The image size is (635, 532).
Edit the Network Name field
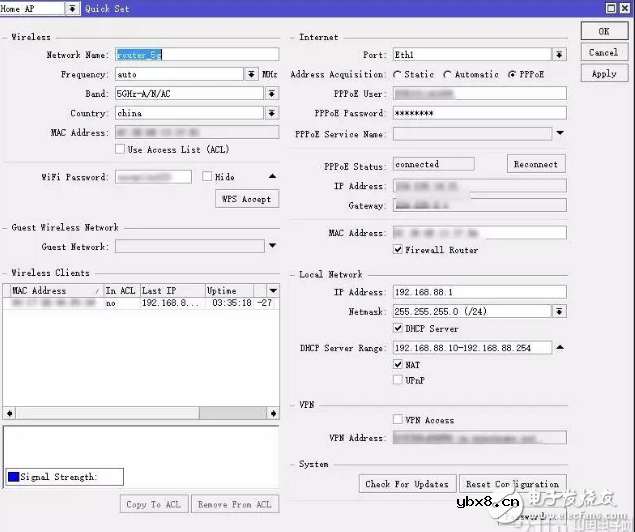(x=197, y=55)
